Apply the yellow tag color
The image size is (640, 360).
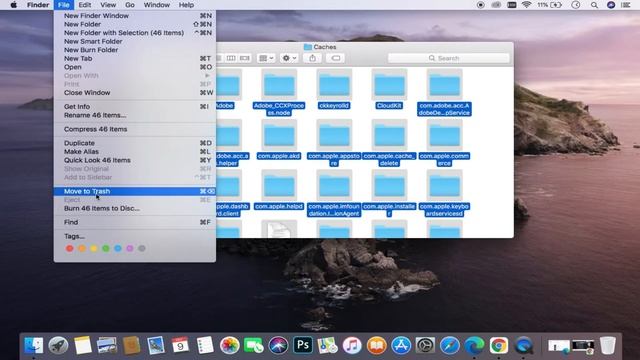coord(94,248)
